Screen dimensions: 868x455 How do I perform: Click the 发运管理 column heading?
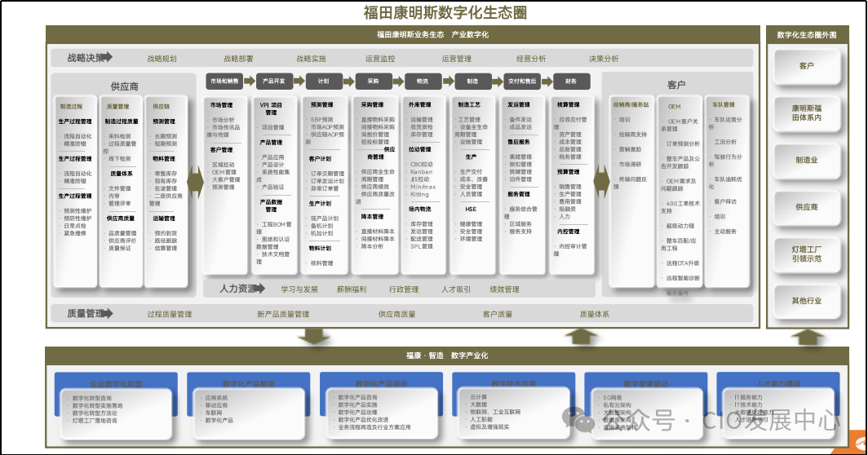coord(519,104)
